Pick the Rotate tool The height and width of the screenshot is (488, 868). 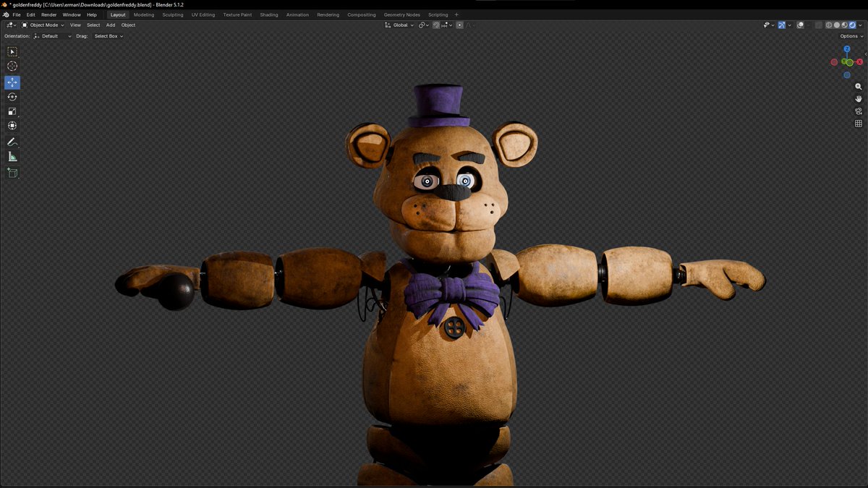coord(12,97)
